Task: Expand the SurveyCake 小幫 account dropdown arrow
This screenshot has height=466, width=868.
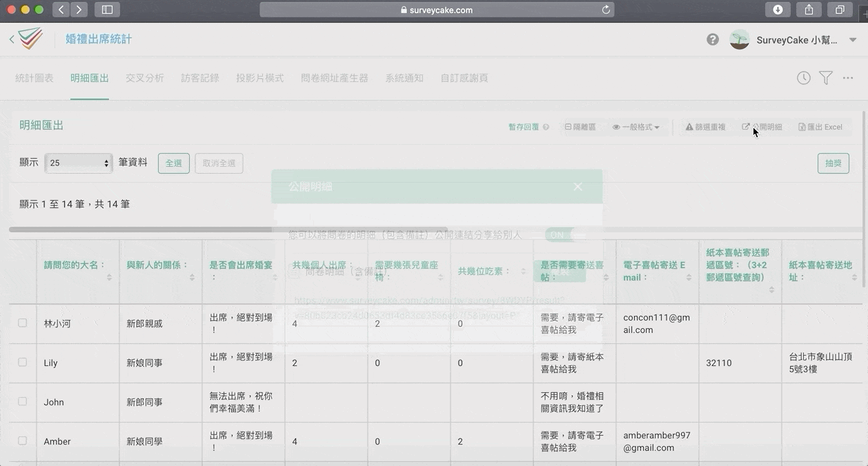Action: (853, 40)
